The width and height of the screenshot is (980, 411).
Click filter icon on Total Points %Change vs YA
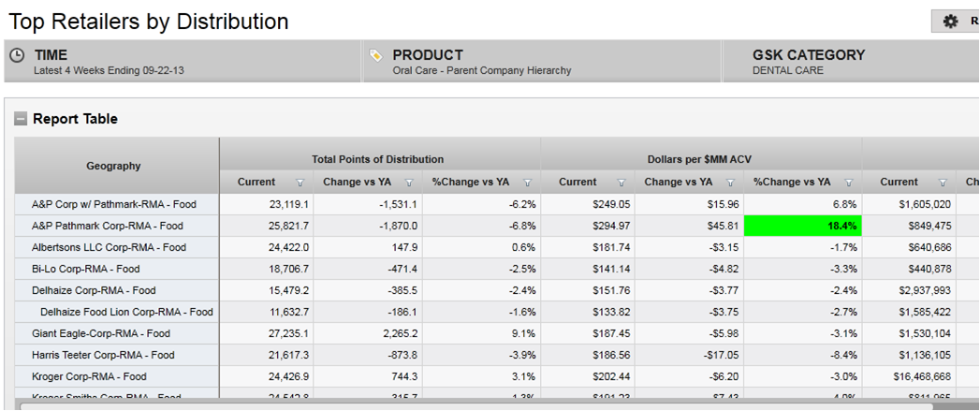point(527,183)
